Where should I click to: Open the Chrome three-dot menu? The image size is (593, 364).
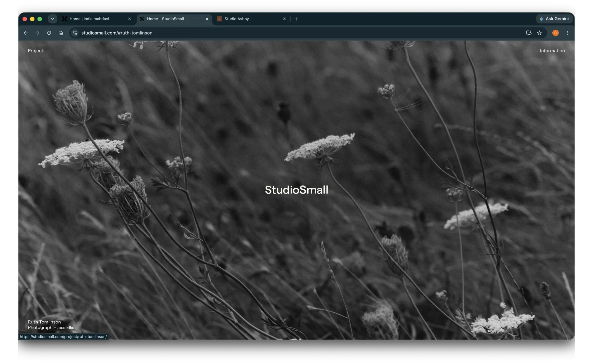tap(567, 33)
